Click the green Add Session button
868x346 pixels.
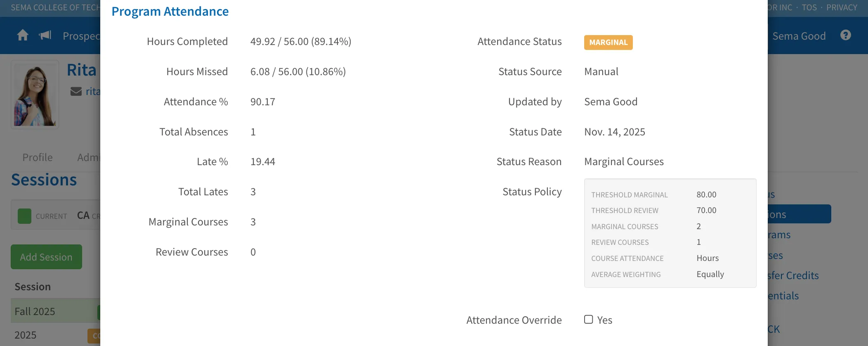tap(46, 257)
